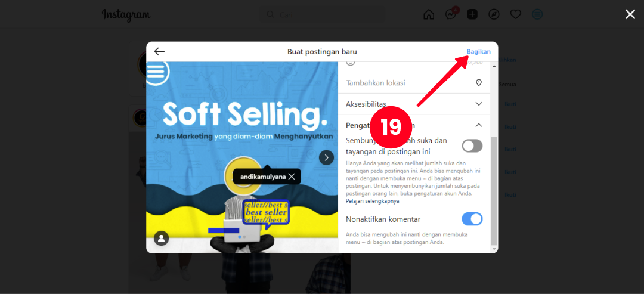Open Instagram home feed icon
The height and width of the screenshot is (294, 644).
click(x=429, y=14)
